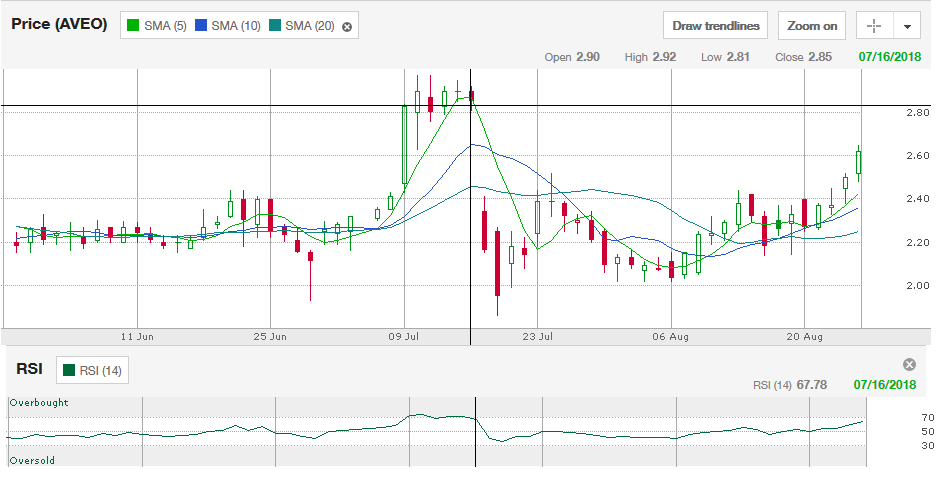Click the RSI 30 level label
This screenshot has width=939, height=480.
pos(928,445)
